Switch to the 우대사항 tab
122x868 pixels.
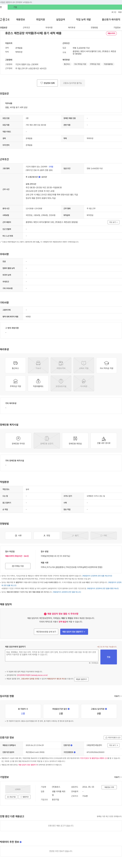point(49,28)
